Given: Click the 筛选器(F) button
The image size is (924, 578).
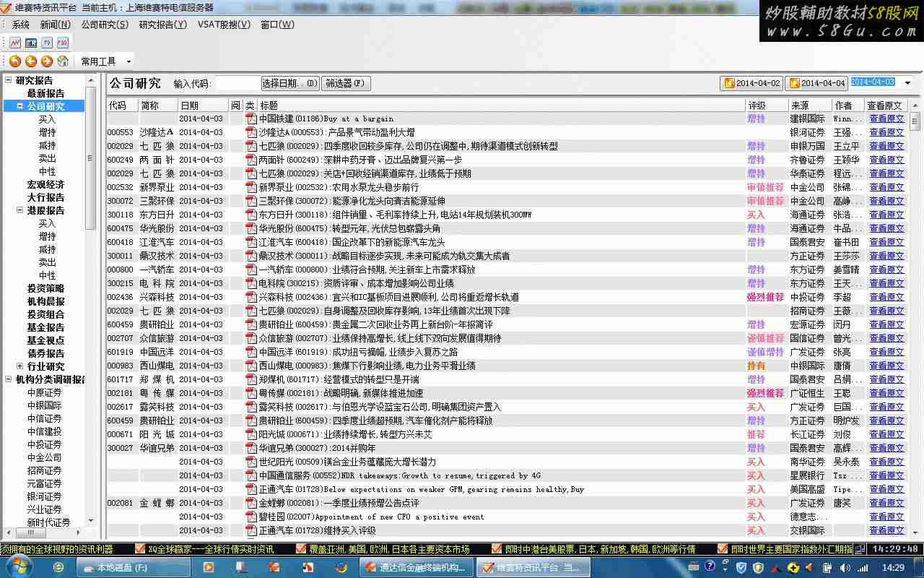Looking at the screenshot, I should click(x=346, y=83).
